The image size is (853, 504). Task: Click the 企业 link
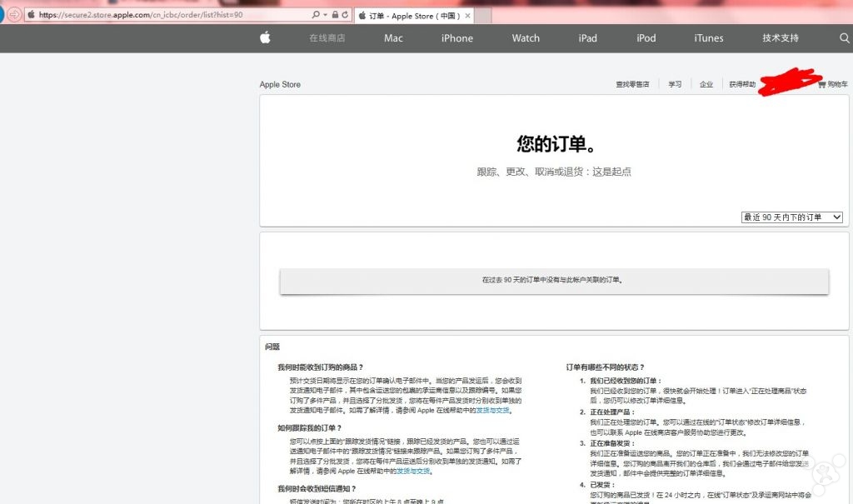707,84
